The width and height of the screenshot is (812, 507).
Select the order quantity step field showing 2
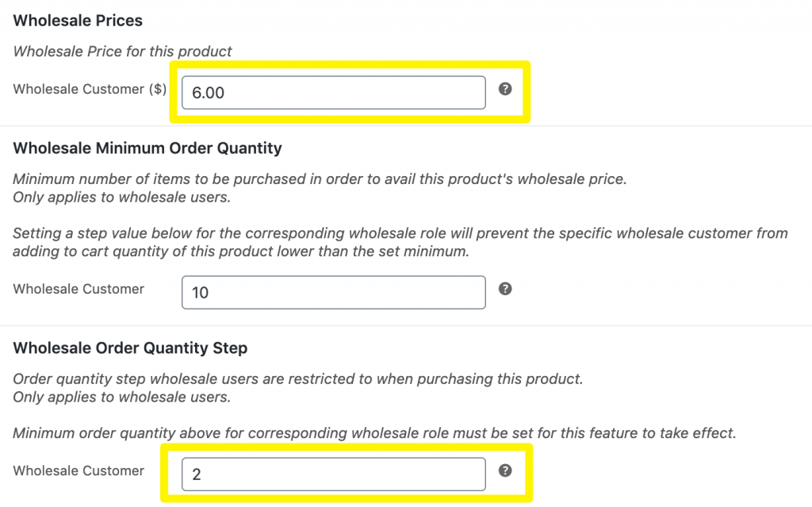[333, 474]
